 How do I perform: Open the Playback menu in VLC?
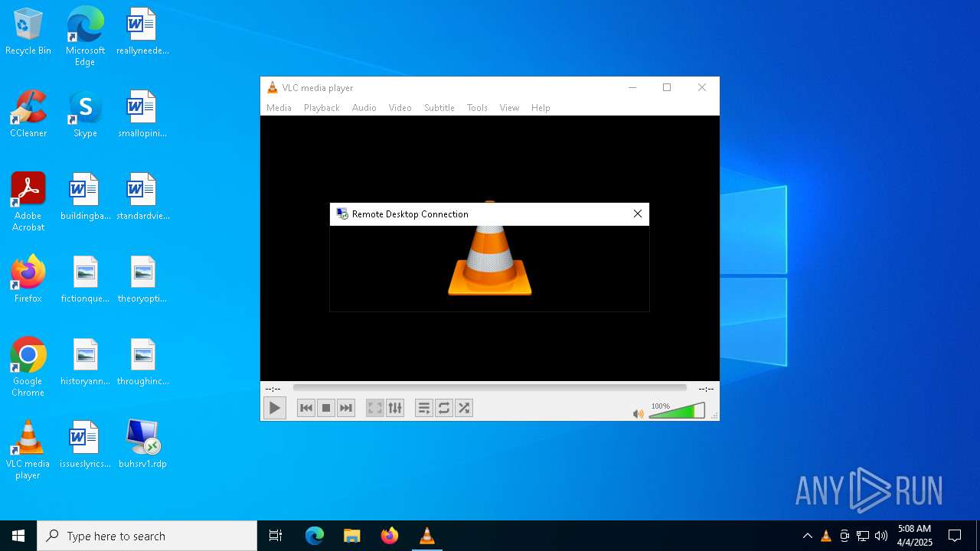point(322,108)
